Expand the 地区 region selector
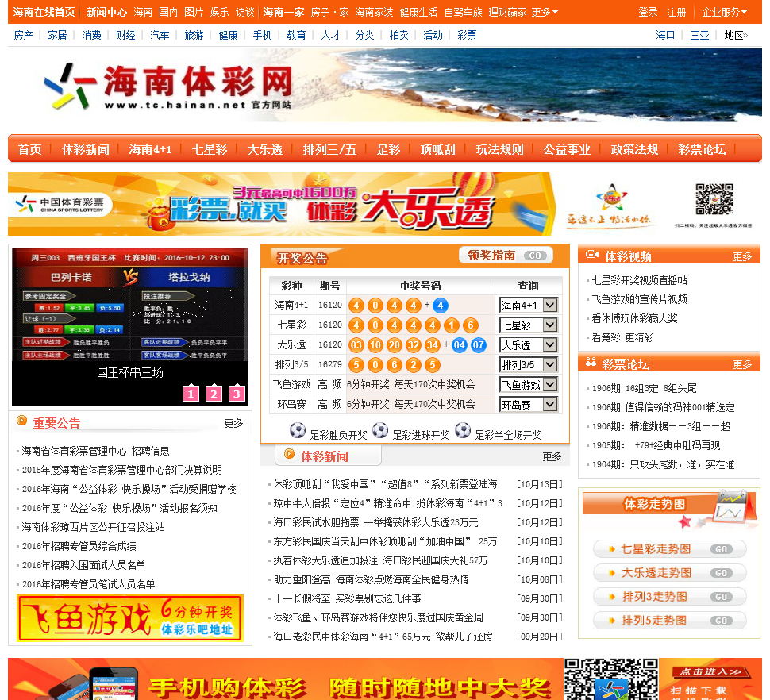The height and width of the screenshot is (700, 770). coord(736,36)
